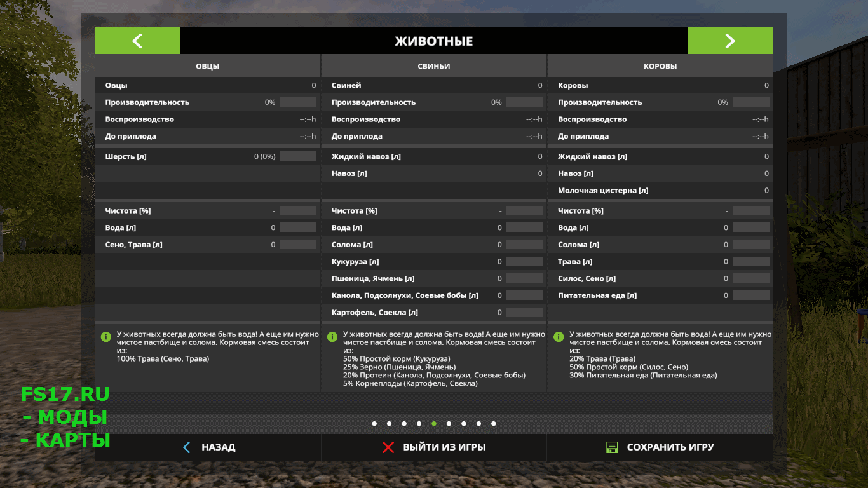
Task: Select the КОРОВЫ column header
Action: (660, 66)
